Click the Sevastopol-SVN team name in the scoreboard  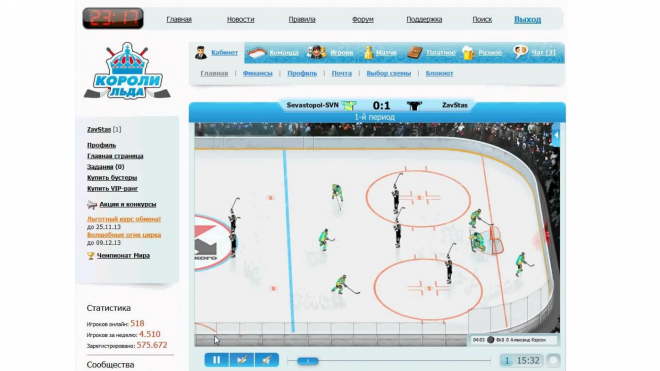coord(312,105)
